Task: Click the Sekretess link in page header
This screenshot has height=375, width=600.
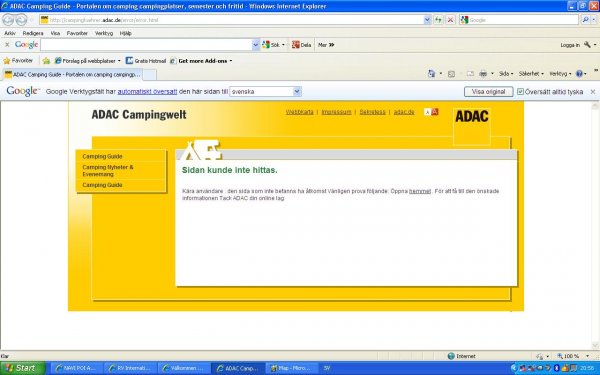Action: click(372, 112)
